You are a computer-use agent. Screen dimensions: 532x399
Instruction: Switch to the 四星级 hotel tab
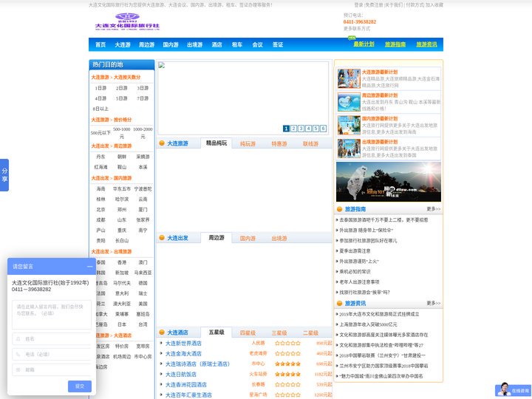248,332
